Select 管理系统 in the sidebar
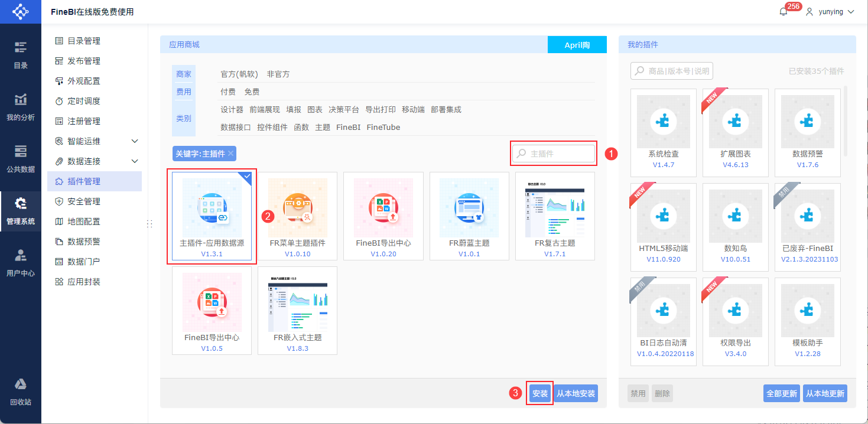The height and width of the screenshot is (424, 868). pos(21,211)
